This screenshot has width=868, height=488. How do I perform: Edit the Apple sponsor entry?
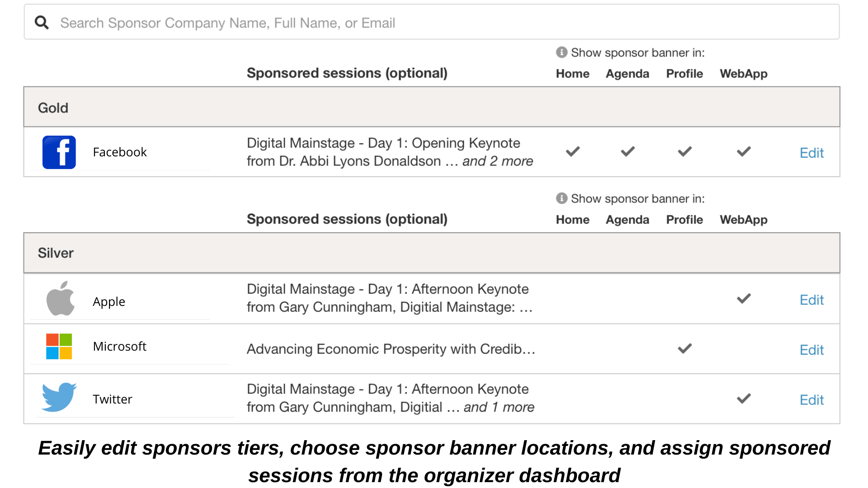[x=811, y=300]
